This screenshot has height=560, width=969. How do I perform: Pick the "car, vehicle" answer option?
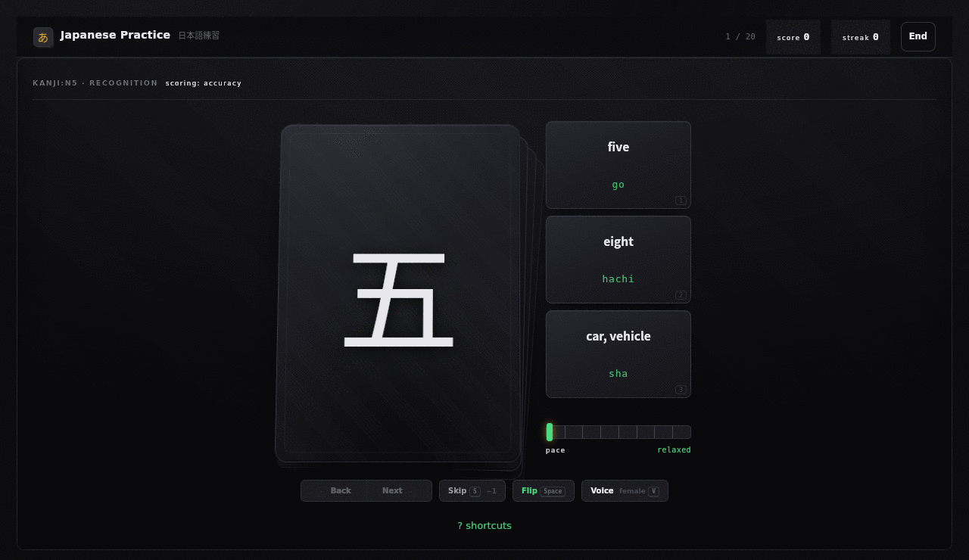[x=618, y=354]
